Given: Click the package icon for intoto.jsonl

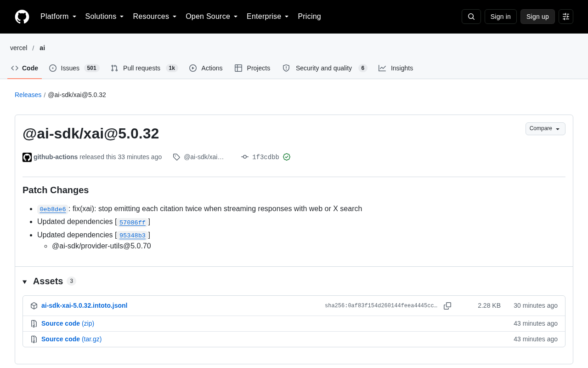Looking at the screenshot, I should (34, 306).
